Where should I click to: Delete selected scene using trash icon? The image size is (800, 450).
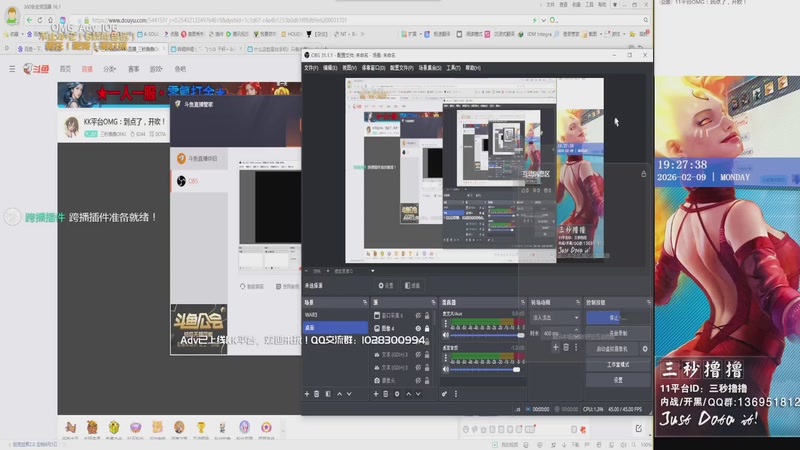[317, 394]
